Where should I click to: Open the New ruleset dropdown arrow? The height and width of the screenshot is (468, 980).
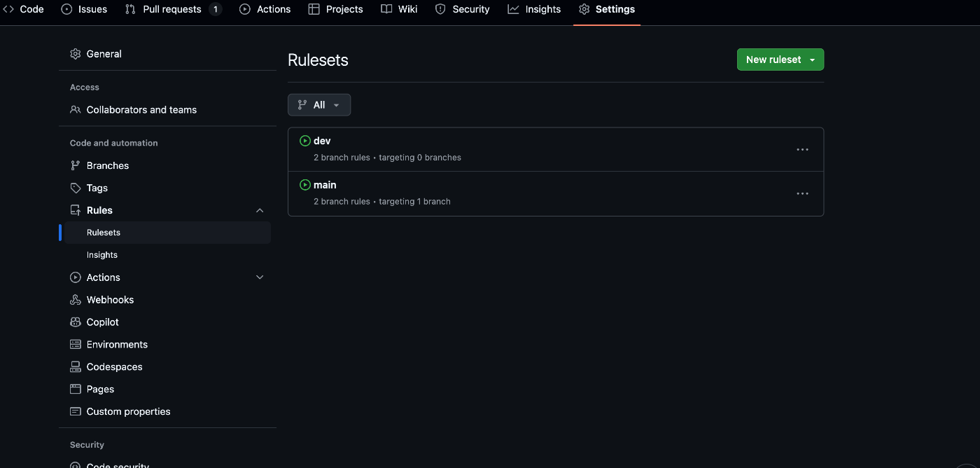coord(812,60)
